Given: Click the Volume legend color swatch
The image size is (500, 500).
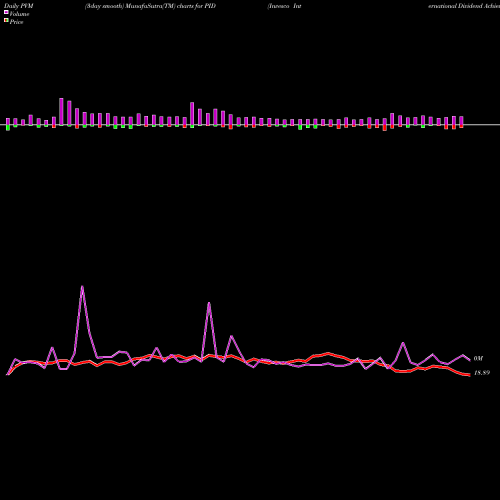Looking at the screenshot, I should (6, 12).
